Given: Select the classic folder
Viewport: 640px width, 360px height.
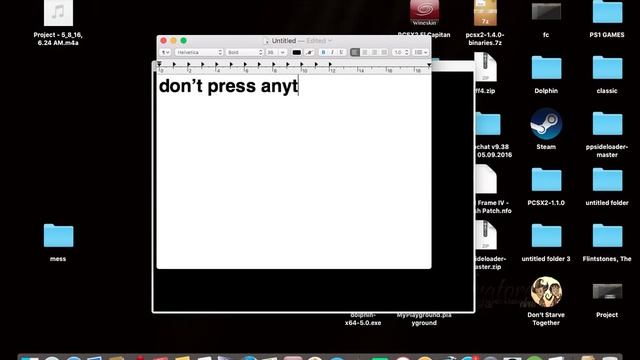Looking at the screenshot, I should point(607,68).
